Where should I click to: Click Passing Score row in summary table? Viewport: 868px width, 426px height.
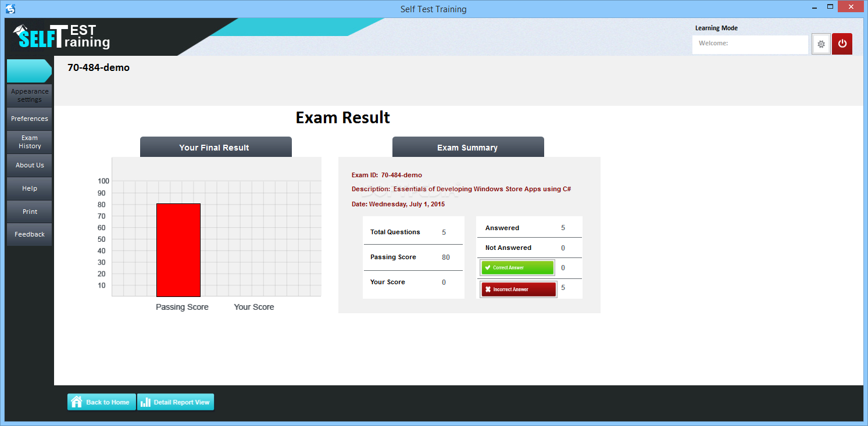(413, 257)
